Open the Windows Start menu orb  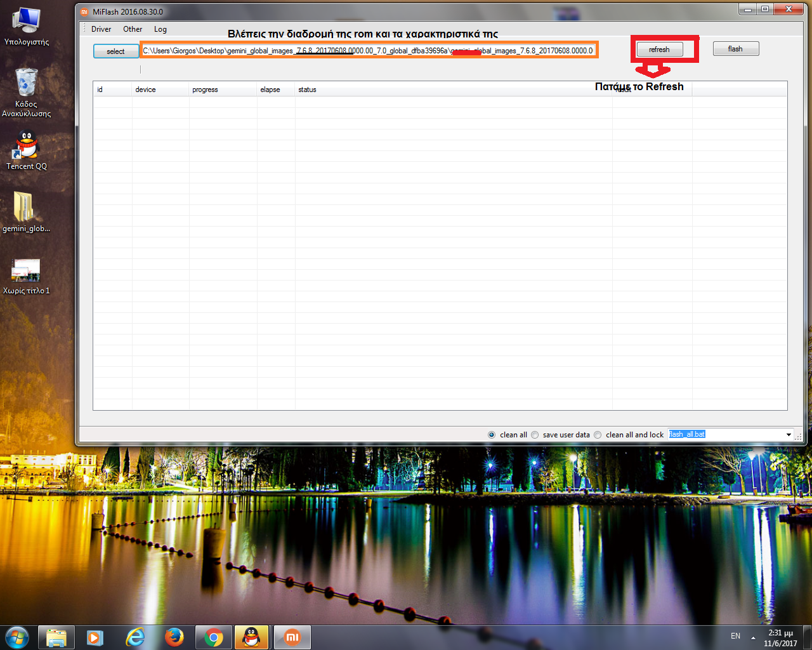pos(17,637)
